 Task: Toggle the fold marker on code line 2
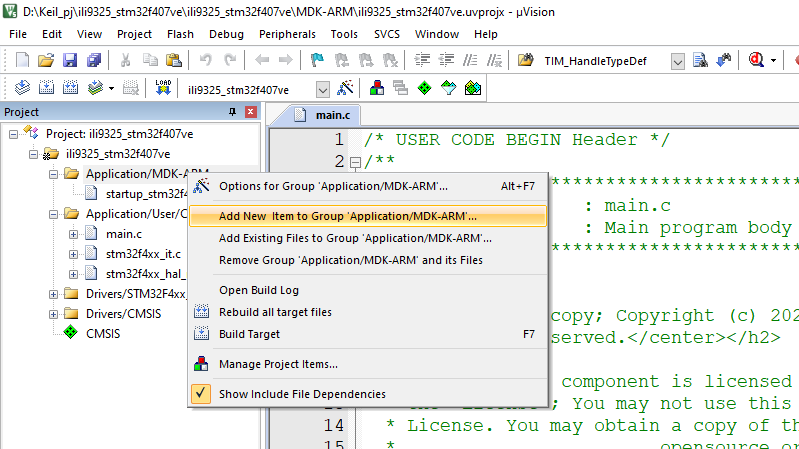pos(355,163)
